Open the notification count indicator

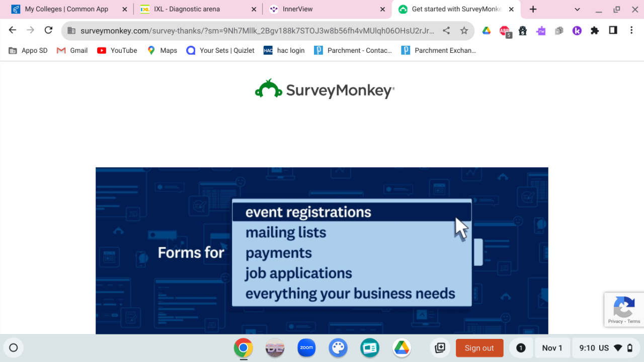click(x=521, y=348)
